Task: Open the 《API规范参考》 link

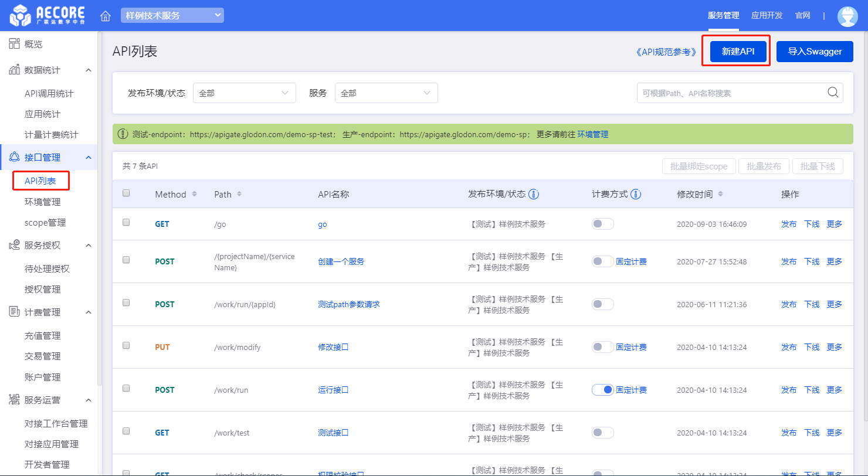Action: click(665, 52)
